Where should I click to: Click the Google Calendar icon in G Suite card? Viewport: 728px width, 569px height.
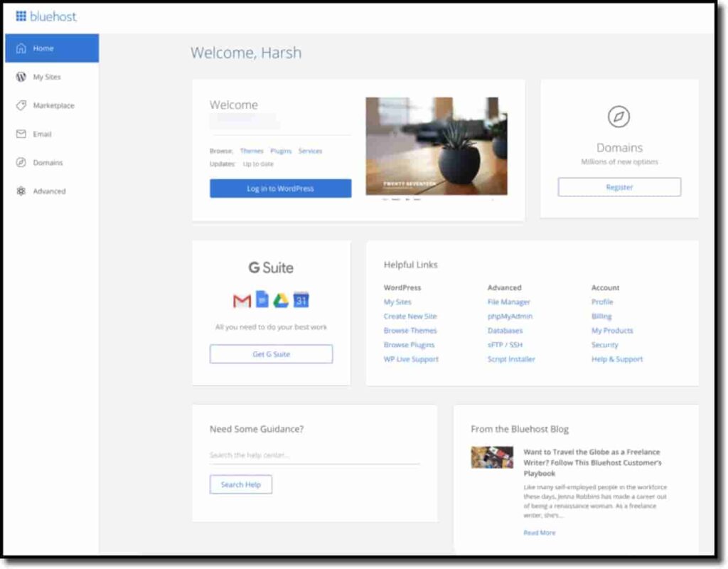tap(301, 299)
